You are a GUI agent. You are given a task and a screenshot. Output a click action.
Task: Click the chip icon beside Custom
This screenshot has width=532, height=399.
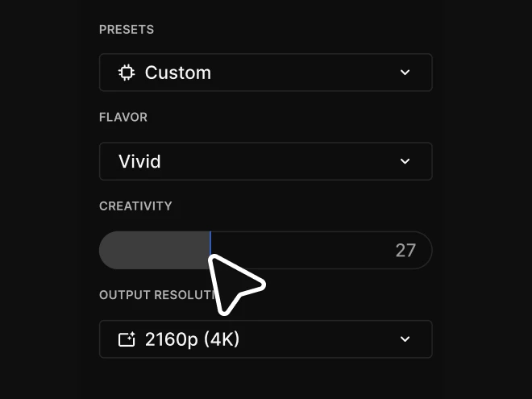127,73
